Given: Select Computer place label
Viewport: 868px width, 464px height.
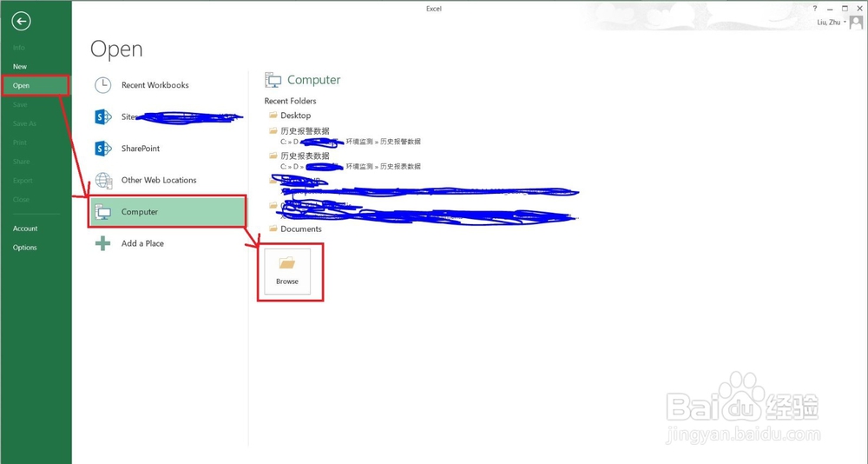Looking at the screenshot, I should tap(140, 212).
